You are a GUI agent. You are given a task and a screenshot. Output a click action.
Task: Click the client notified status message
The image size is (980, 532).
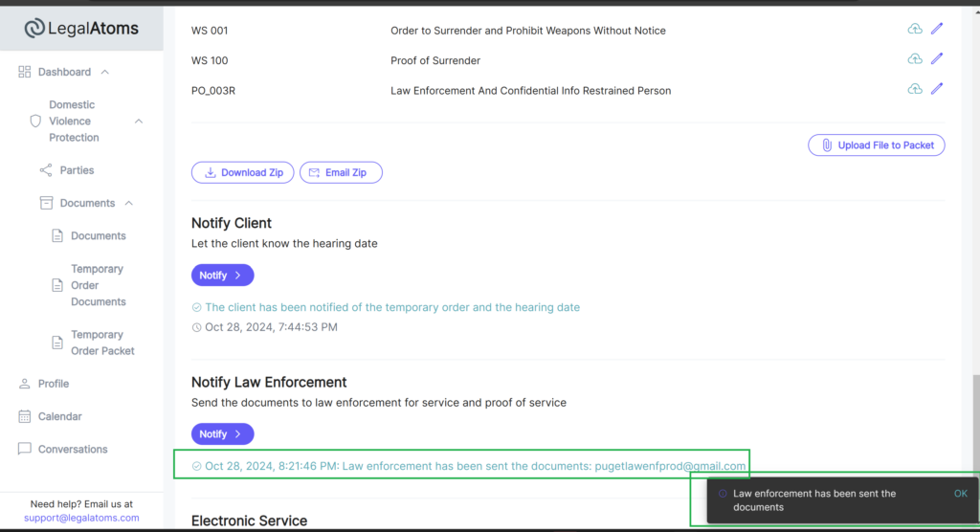tap(392, 307)
